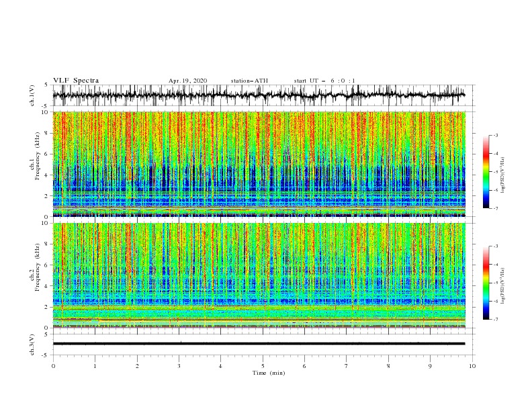Screen dimensions: 532x411
Task: Click the "8" kHz tick of ch.1 frequency axis
Action: click(48, 133)
